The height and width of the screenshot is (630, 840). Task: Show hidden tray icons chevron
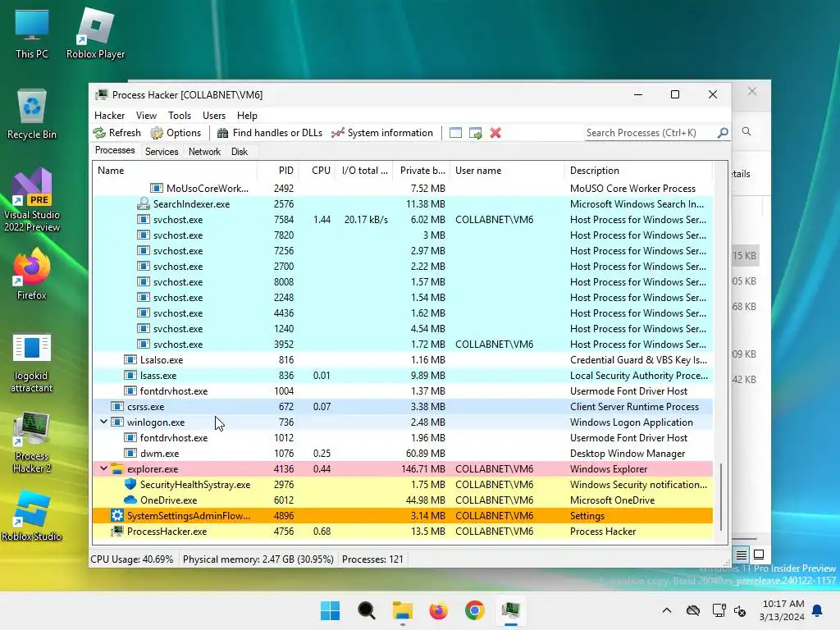(666, 610)
